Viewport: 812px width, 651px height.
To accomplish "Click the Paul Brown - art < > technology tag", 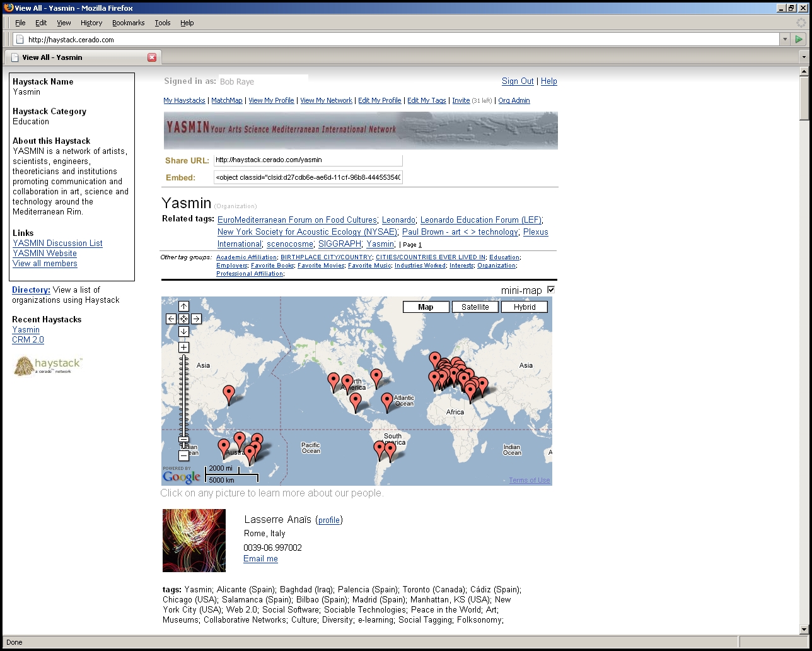I will click(460, 232).
